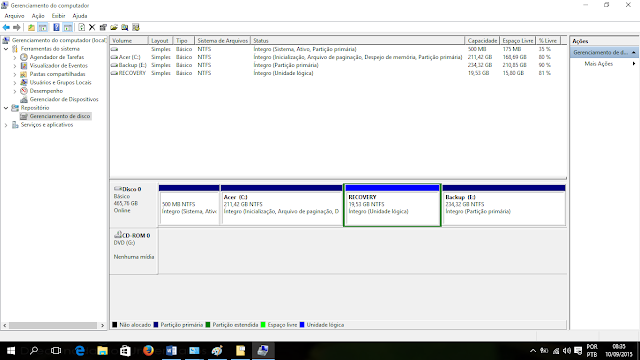Screen dimensions: 640x360
Task: Select Acer (C:) row in volume list
Action: coord(338,57)
